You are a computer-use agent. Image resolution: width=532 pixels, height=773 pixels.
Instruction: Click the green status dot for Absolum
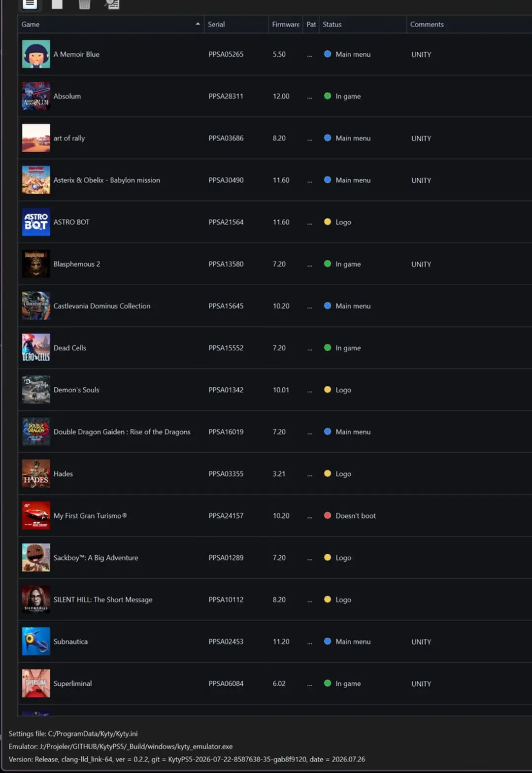click(328, 96)
